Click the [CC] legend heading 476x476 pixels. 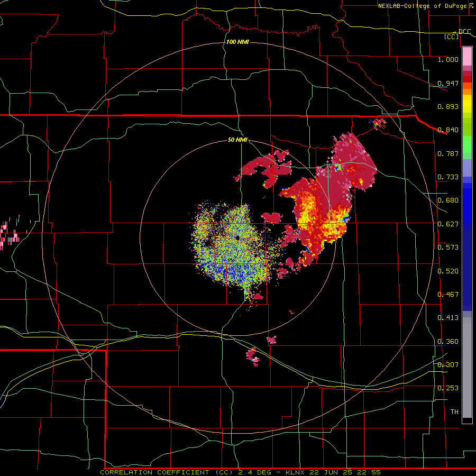[452, 36]
